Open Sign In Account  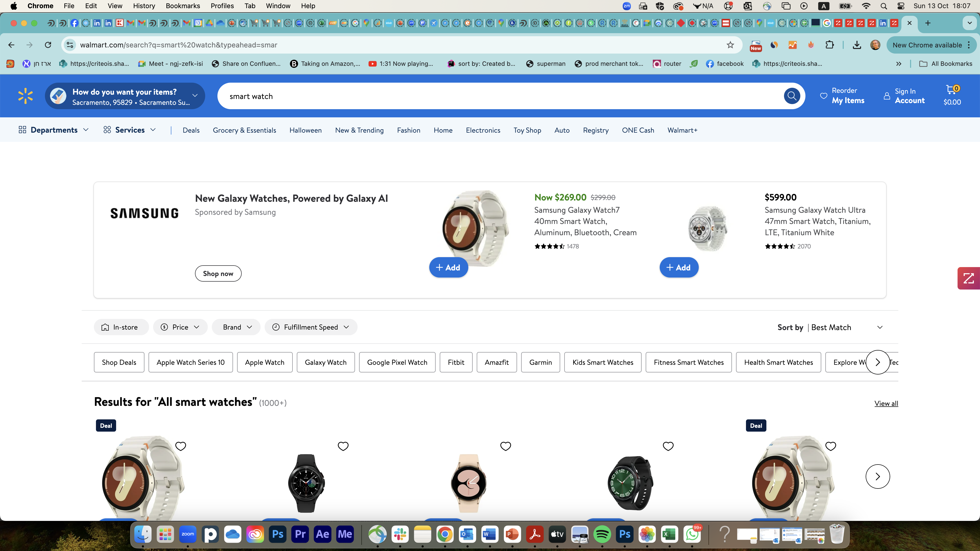click(x=904, y=96)
